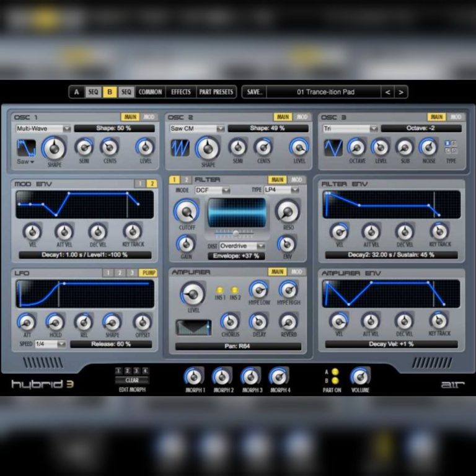Toggle the INS 2 insert LED
Viewport: 476px width, 476px height.
[x=235, y=290]
